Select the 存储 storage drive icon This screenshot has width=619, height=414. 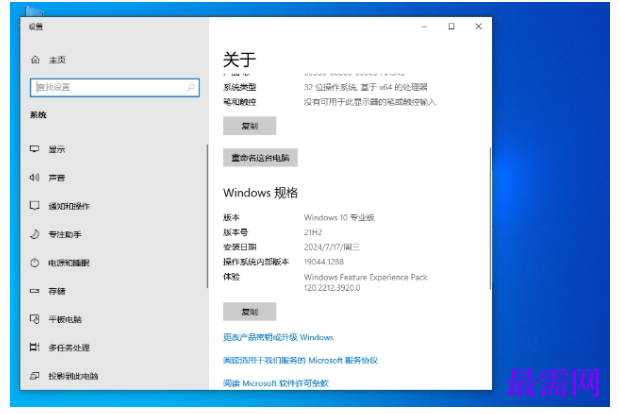[35, 291]
